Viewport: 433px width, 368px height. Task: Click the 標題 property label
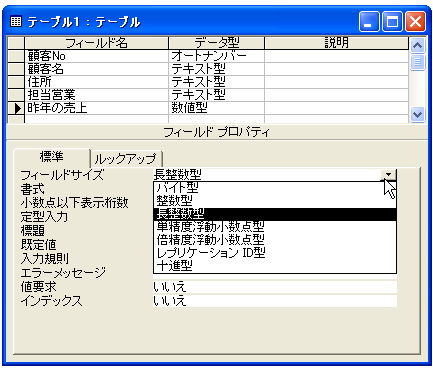(x=32, y=231)
